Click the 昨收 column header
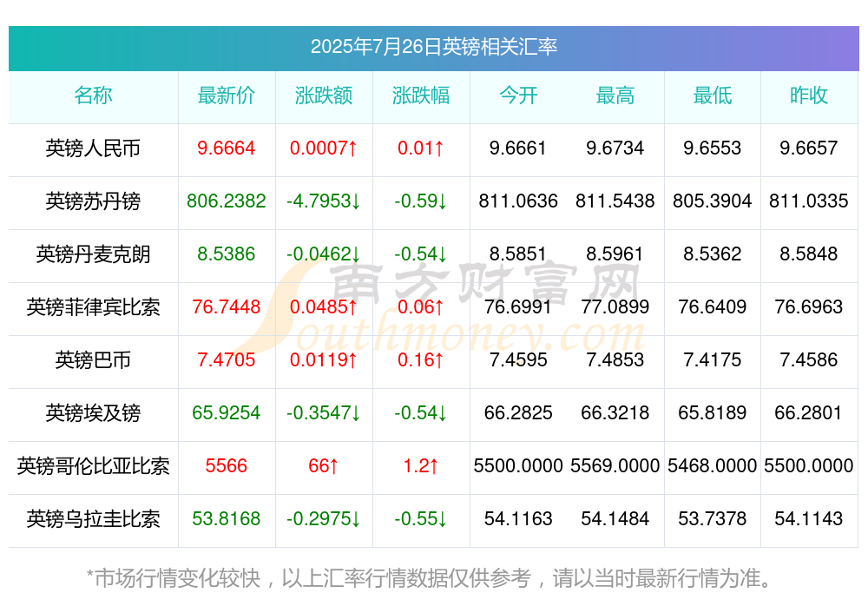 click(809, 96)
